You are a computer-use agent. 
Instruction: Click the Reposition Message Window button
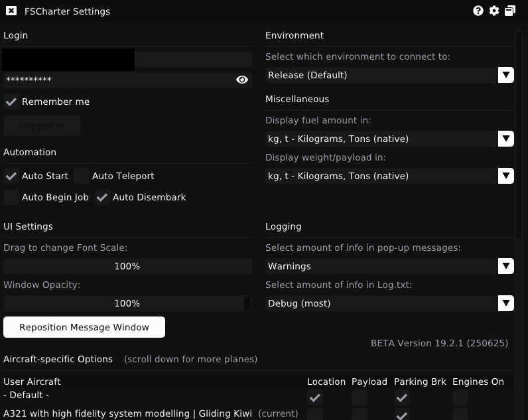[84, 327]
